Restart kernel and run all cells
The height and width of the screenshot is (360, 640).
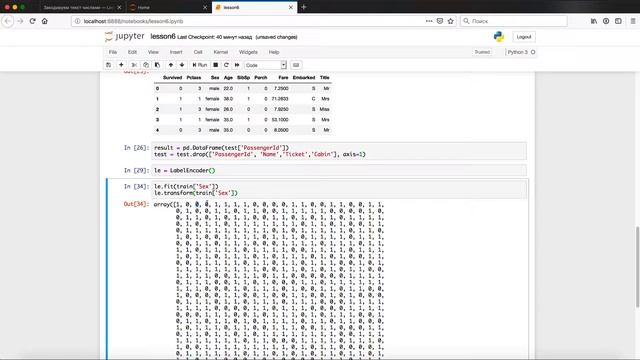point(237,65)
